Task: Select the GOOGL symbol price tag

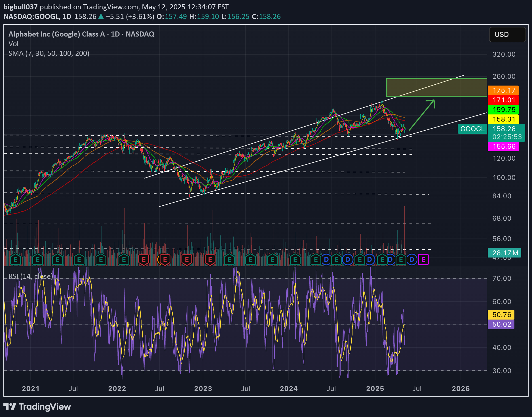Action: (x=472, y=129)
